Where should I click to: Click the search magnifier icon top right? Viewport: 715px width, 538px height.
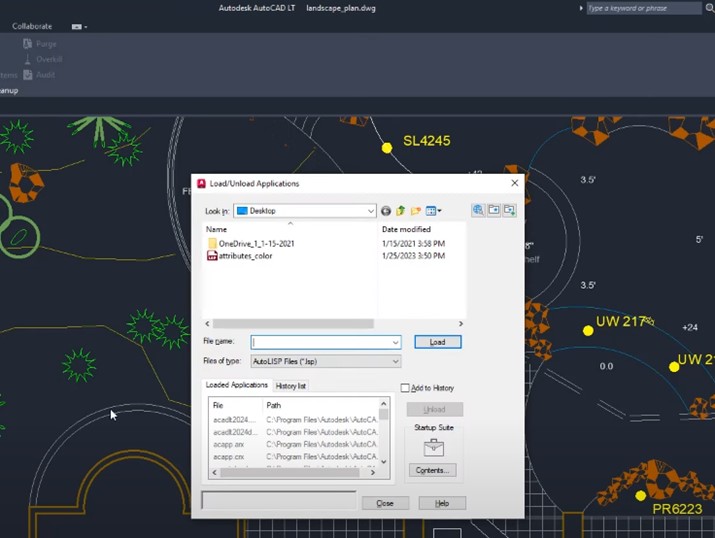click(x=710, y=8)
